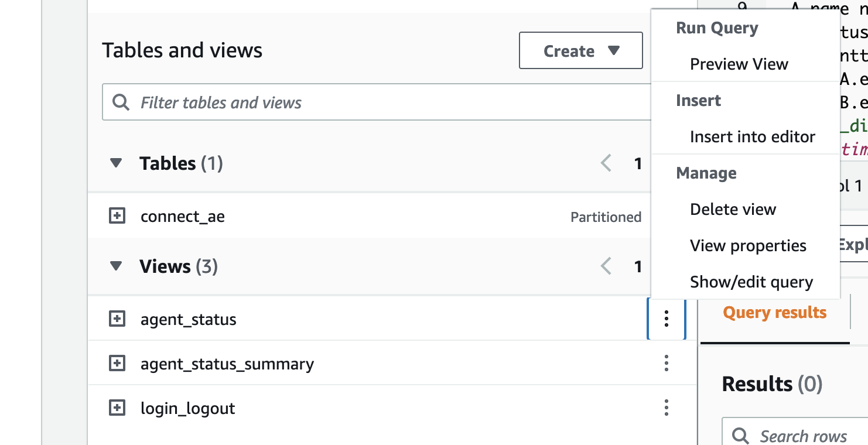Open actions menu for login_logout view
Image resolution: width=868 pixels, height=445 pixels.
[666, 408]
